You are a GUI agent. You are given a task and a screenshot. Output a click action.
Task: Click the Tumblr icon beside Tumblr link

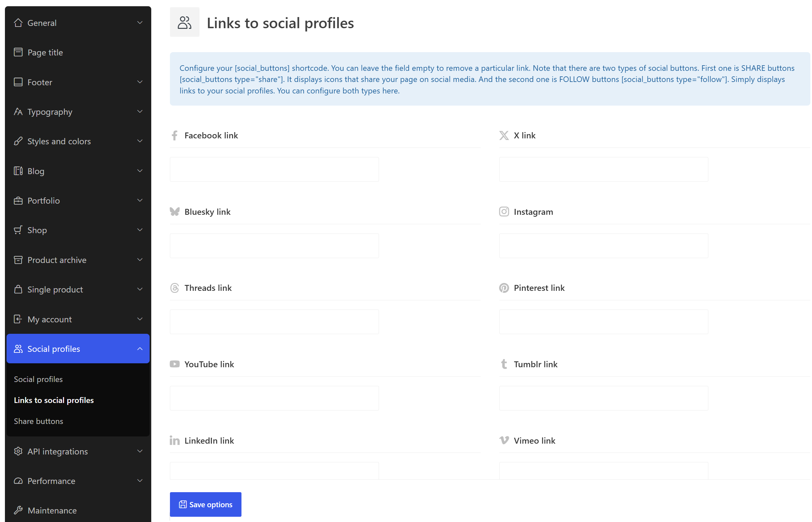[x=504, y=364]
